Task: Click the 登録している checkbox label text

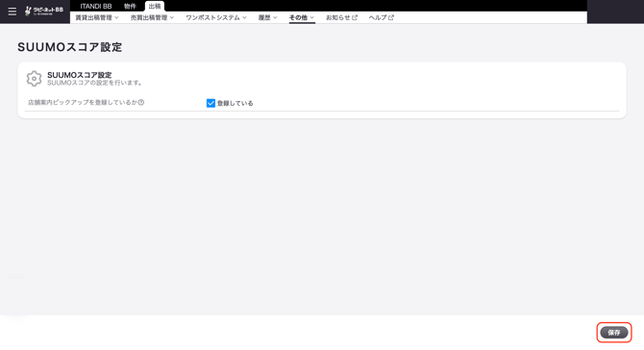Action: pyautogui.click(x=235, y=103)
